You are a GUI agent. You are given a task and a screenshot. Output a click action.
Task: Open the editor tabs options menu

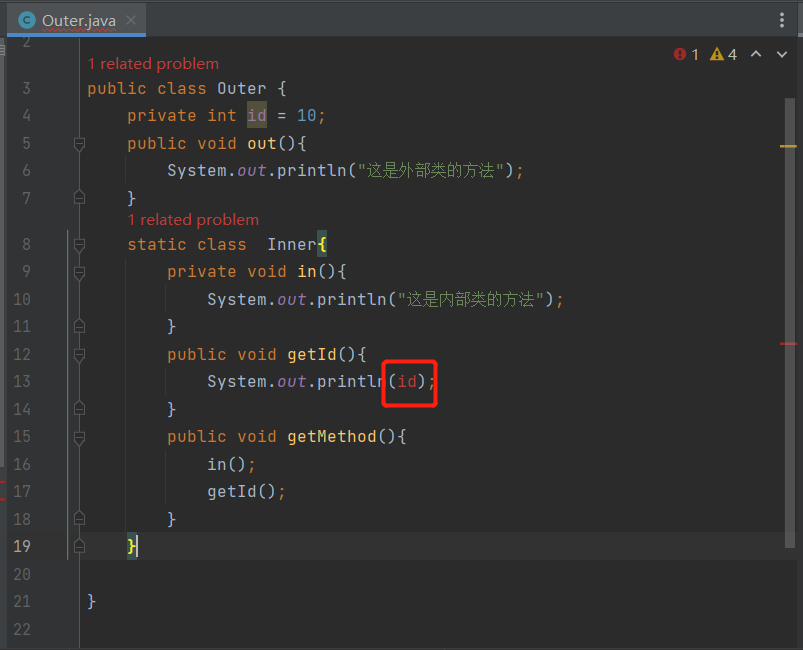pos(781,20)
